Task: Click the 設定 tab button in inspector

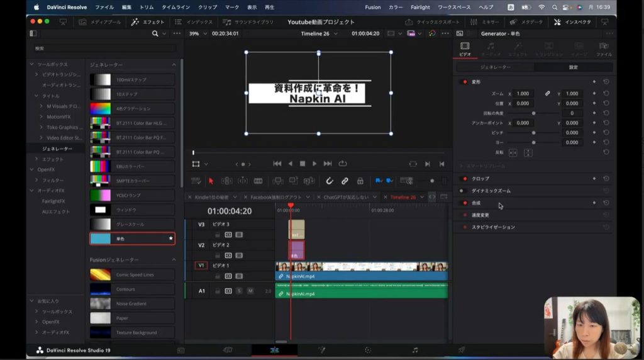Action: 573,67
